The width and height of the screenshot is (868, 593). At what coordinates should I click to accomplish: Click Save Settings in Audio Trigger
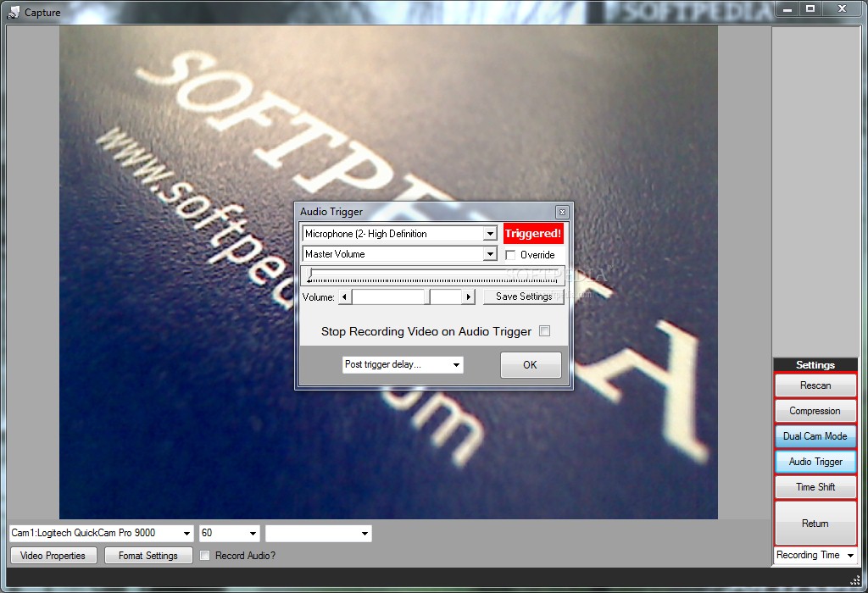(x=524, y=296)
